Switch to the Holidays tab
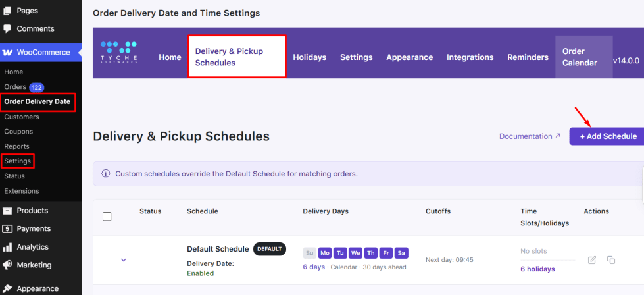Image resolution: width=644 pixels, height=295 pixels. [x=310, y=57]
